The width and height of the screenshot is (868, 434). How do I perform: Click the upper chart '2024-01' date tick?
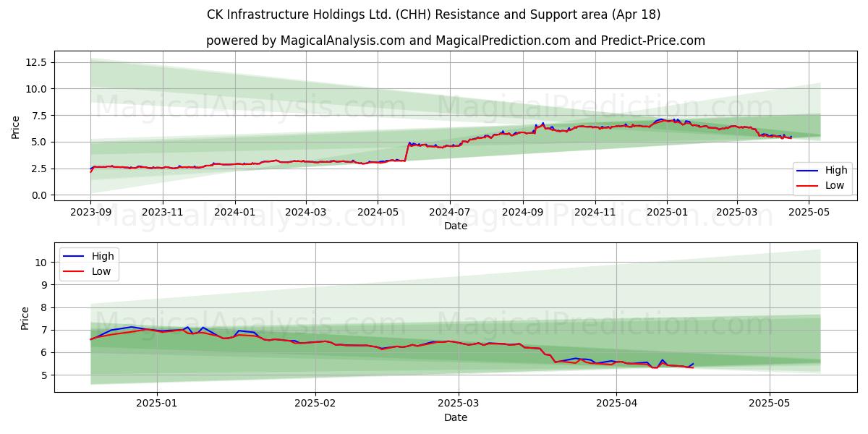[234, 213]
